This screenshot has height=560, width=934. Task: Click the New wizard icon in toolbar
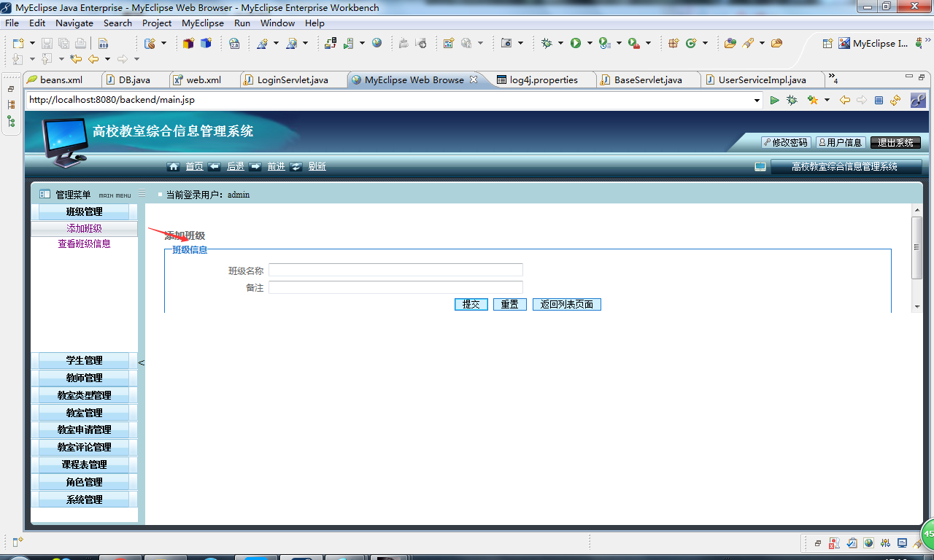coord(18,44)
